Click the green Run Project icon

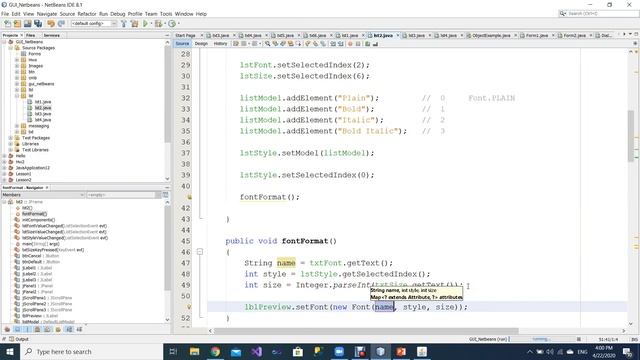[x=145, y=24]
